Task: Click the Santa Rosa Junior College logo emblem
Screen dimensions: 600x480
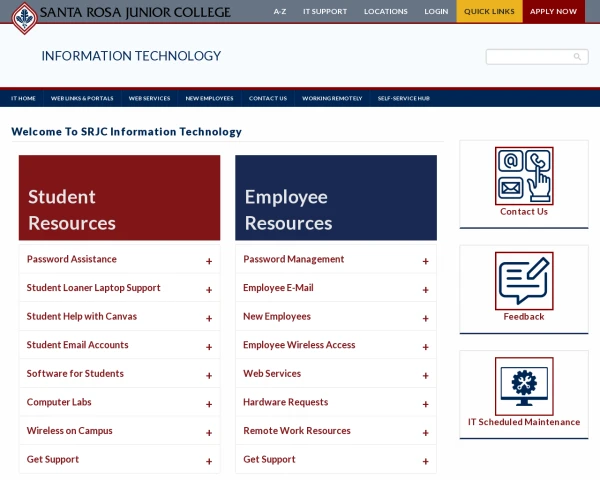Action: tap(24, 18)
